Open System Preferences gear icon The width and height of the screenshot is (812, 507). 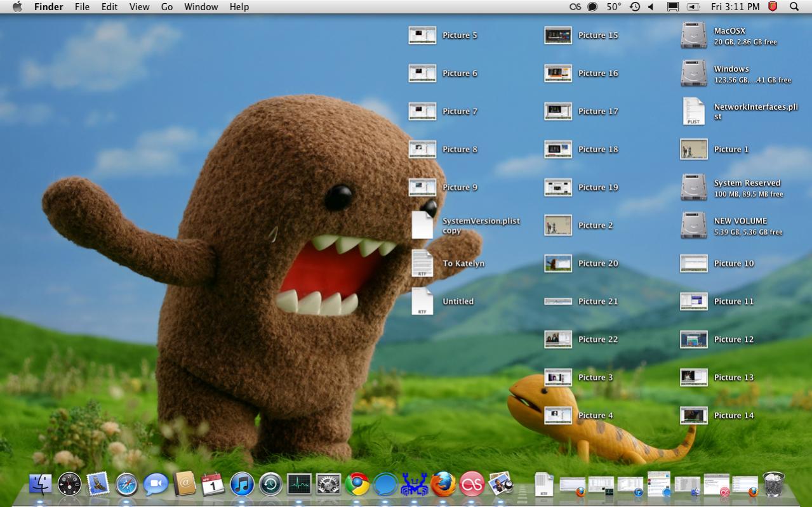pyautogui.click(x=328, y=485)
